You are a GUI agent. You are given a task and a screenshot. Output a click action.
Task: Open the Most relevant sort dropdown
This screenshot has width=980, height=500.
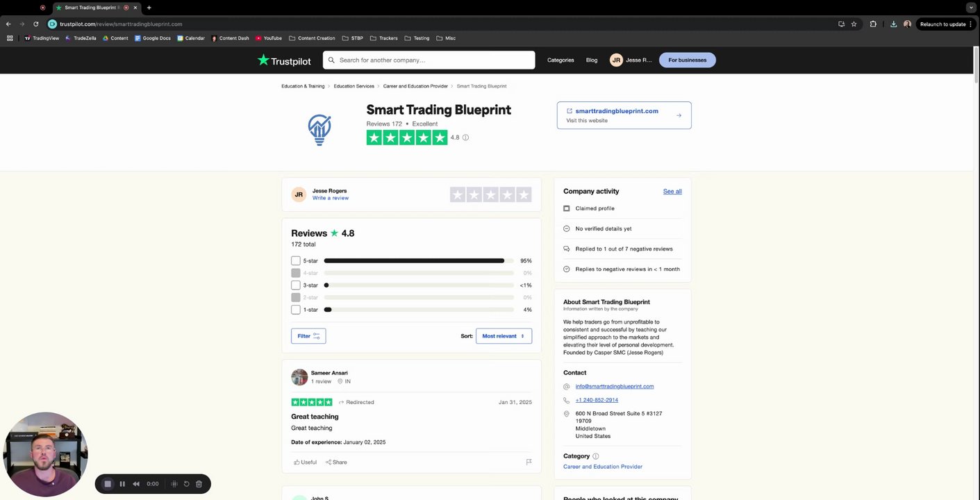[504, 336]
